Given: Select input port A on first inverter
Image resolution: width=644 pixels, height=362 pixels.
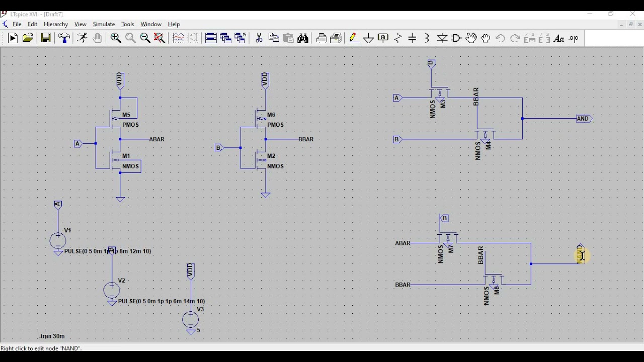Looking at the screenshot, I should coord(77,144).
